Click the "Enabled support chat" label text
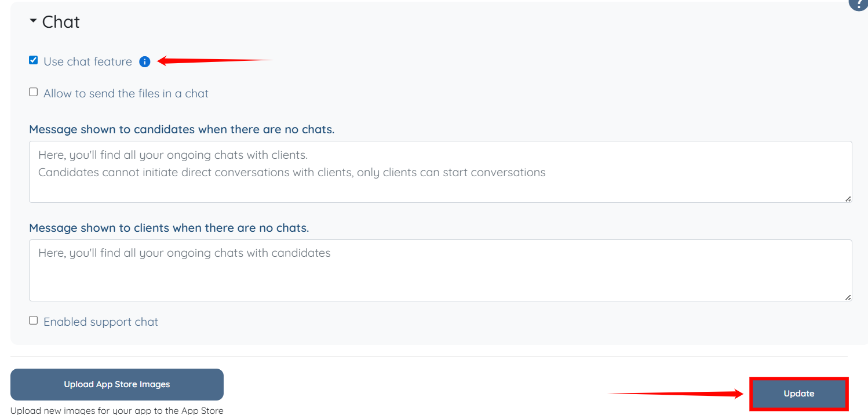The height and width of the screenshot is (415, 868). [x=101, y=322]
